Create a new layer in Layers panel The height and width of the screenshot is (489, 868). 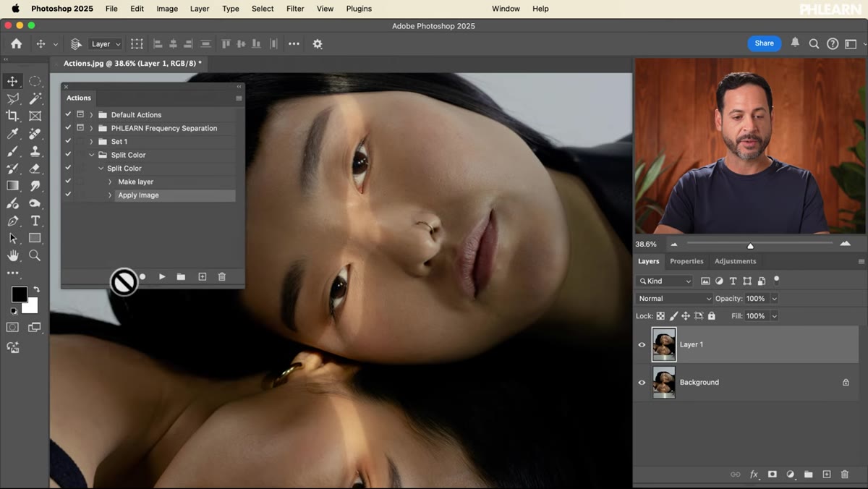[827, 475]
